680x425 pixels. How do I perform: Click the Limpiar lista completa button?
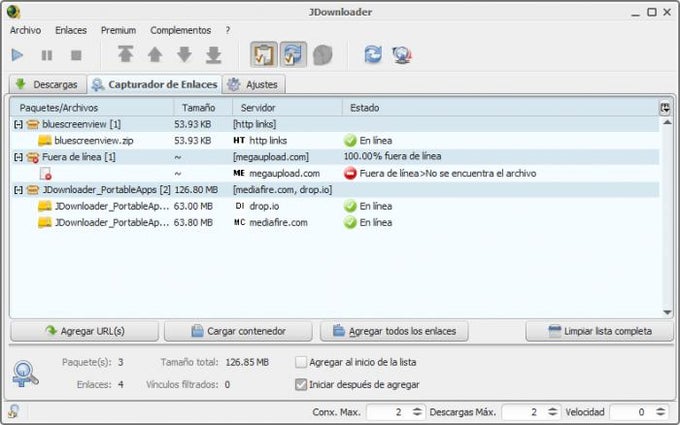[600, 331]
